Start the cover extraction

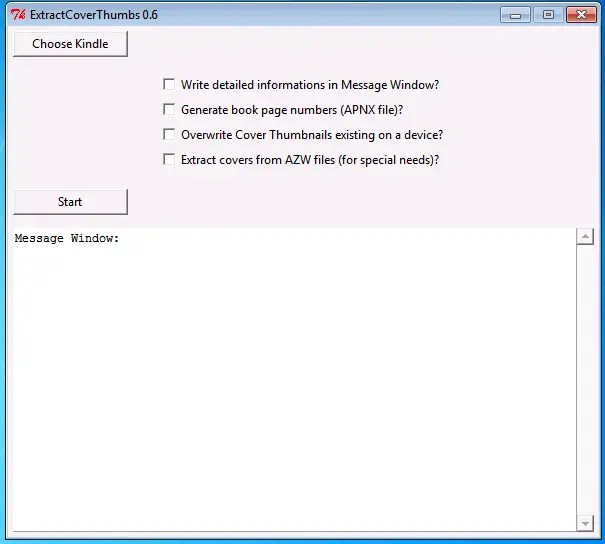pyautogui.click(x=70, y=202)
